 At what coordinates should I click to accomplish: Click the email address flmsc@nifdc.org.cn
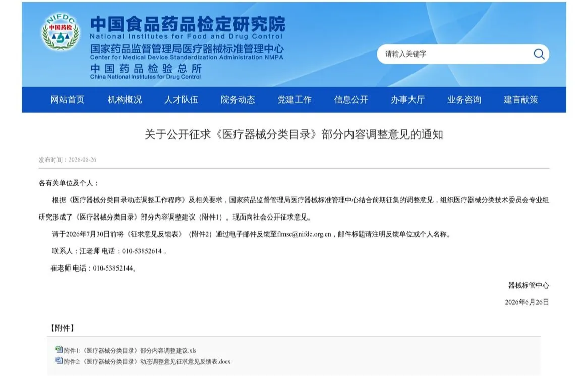click(x=304, y=234)
